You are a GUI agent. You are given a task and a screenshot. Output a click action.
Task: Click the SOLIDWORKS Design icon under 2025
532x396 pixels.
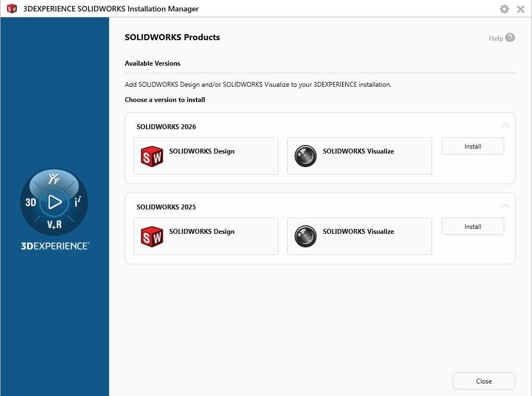coord(152,237)
